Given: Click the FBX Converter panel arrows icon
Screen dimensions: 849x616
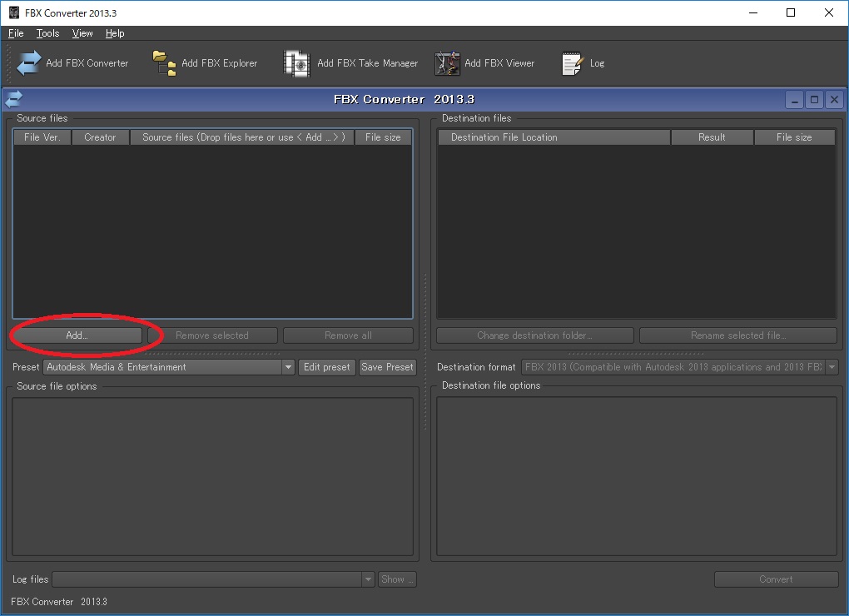Looking at the screenshot, I should click(13, 99).
